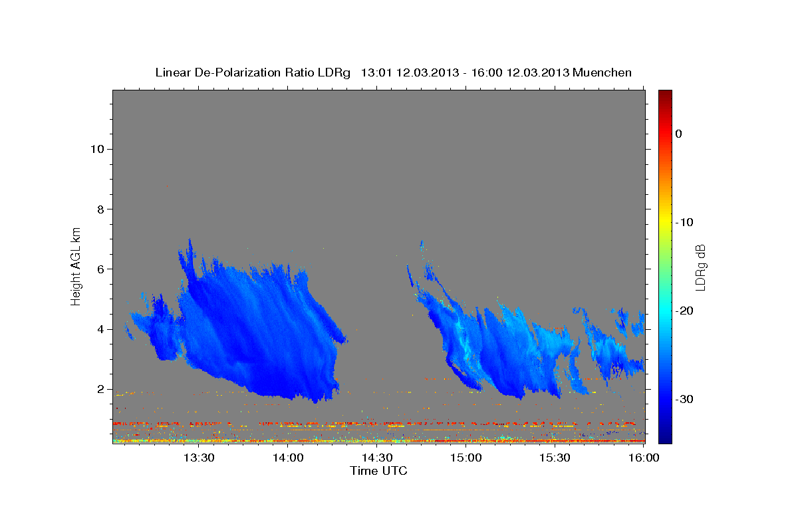Click the 14:00 time tick label
This screenshot has width=798, height=532.
288,458
